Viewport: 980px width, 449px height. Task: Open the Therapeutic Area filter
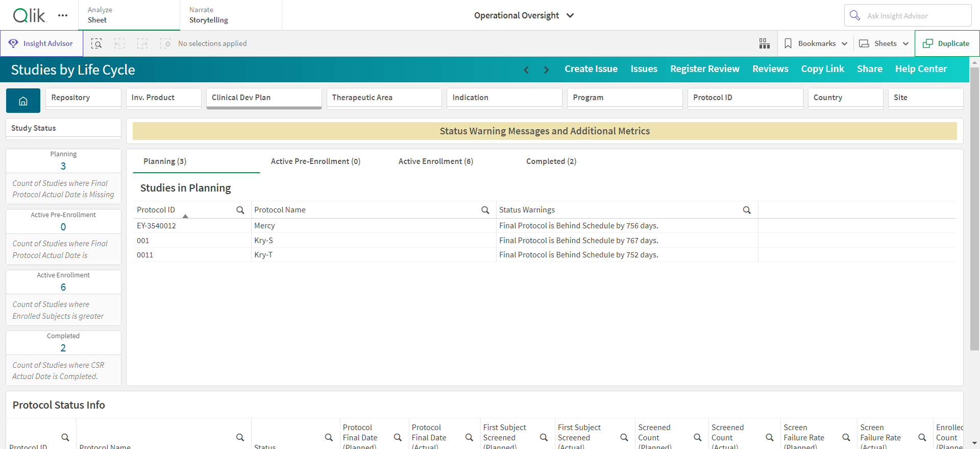[x=384, y=98]
